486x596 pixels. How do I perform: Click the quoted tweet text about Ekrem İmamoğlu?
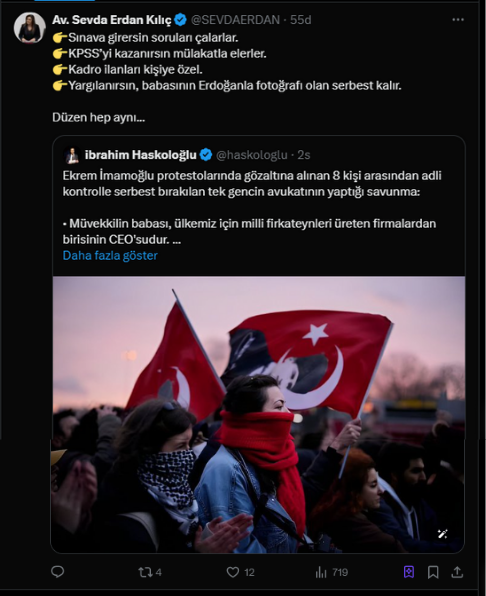coord(252,208)
